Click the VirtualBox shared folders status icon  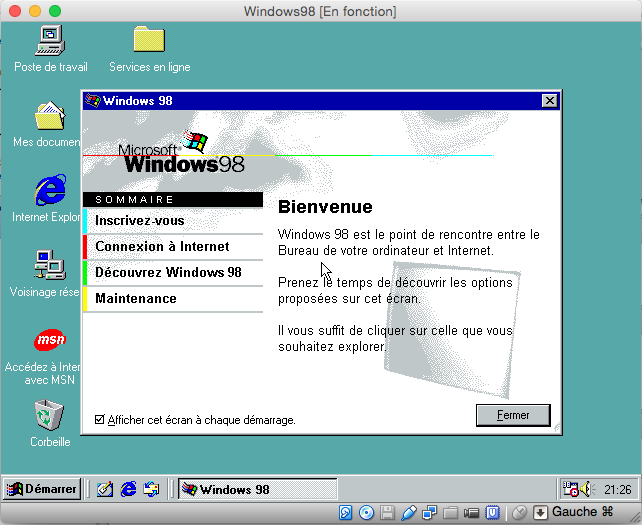[x=450, y=512]
